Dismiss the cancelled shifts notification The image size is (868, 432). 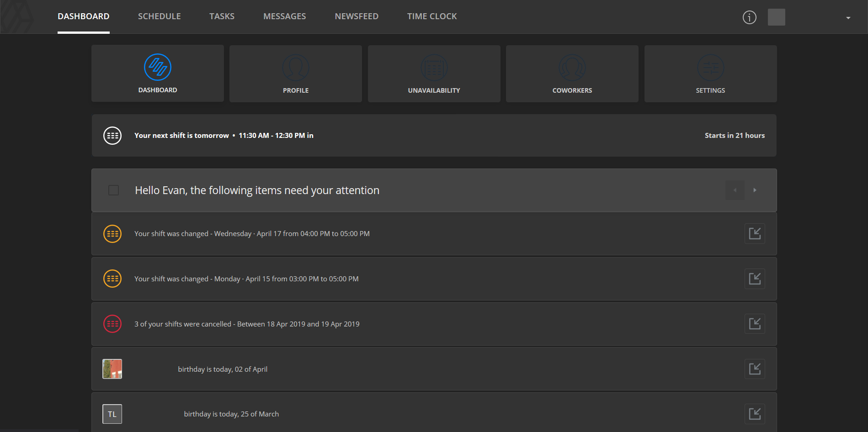(755, 324)
